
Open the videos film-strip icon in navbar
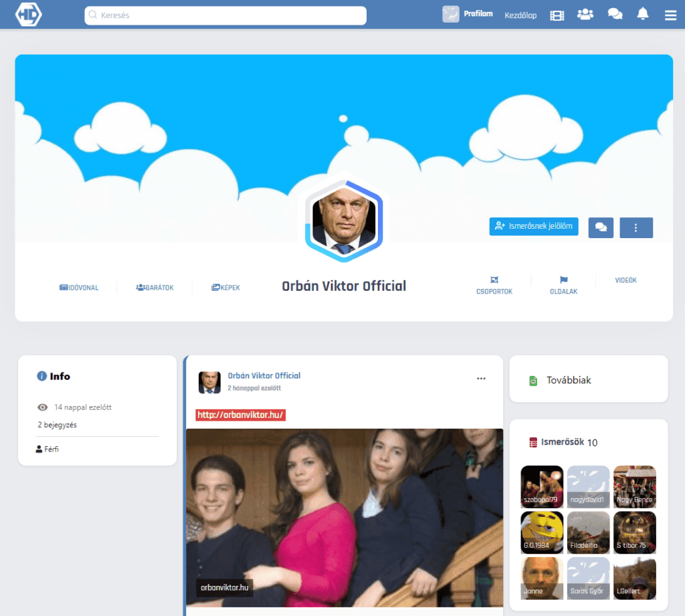(x=557, y=15)
